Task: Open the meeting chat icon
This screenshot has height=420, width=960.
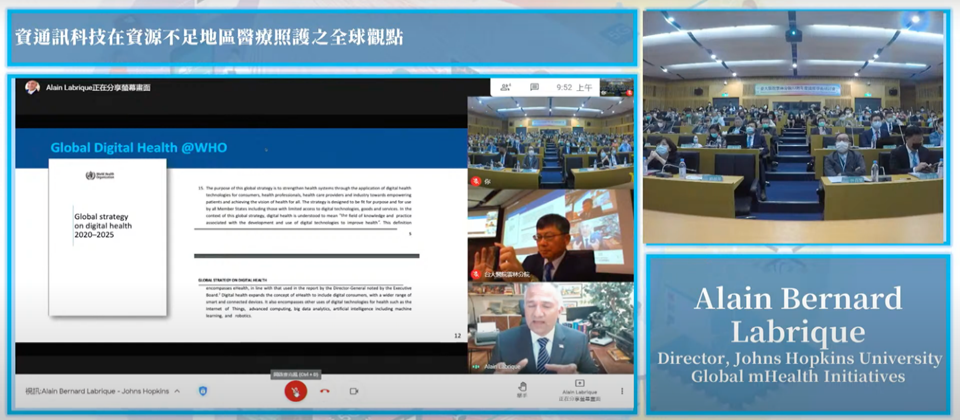Action: [x=534, y=88]
